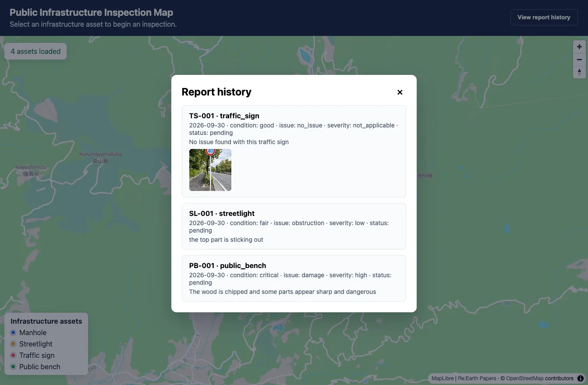The image size is (588, 385).
Task: Click the wood is chipped note text
Action: [283, 292]
